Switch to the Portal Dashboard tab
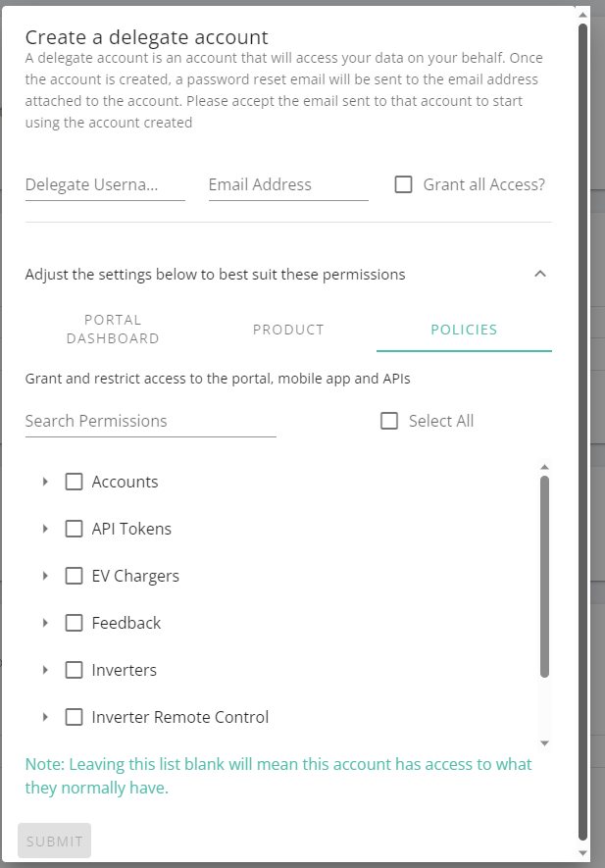Viewport: 605px width, 868px height. tap(113, 330)
